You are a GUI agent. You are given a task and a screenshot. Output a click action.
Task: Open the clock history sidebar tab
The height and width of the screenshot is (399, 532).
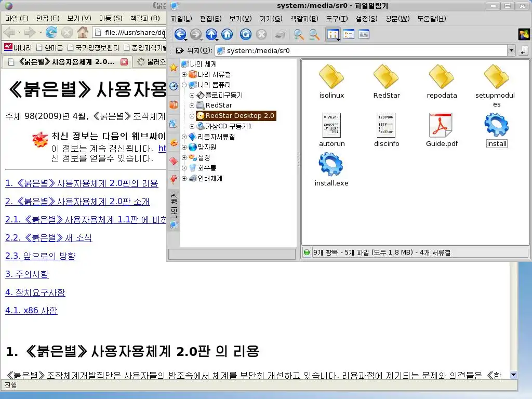(x=174, y=86)
